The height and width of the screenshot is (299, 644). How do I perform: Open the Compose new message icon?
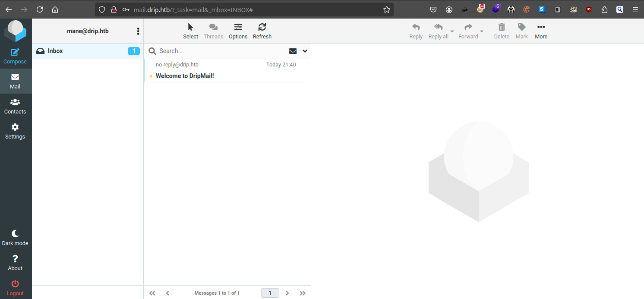[15, 53]
